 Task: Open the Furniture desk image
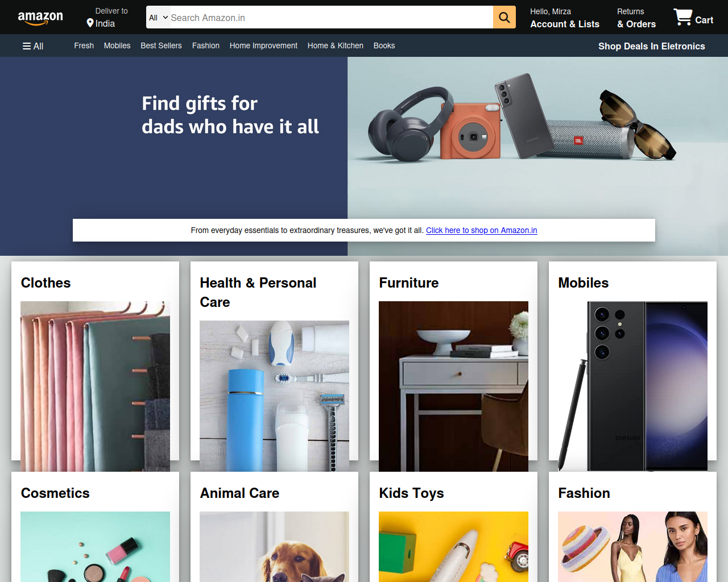pos(453,386)
